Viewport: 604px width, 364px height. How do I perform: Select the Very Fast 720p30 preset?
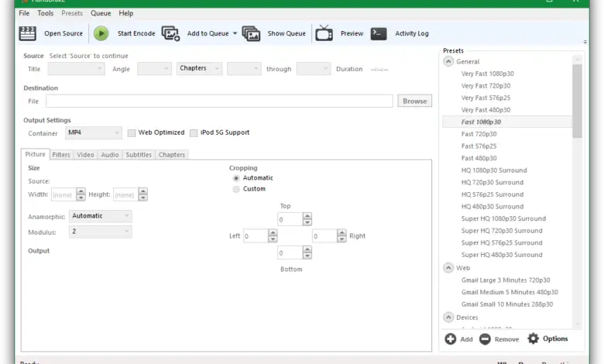coord(486,85)
